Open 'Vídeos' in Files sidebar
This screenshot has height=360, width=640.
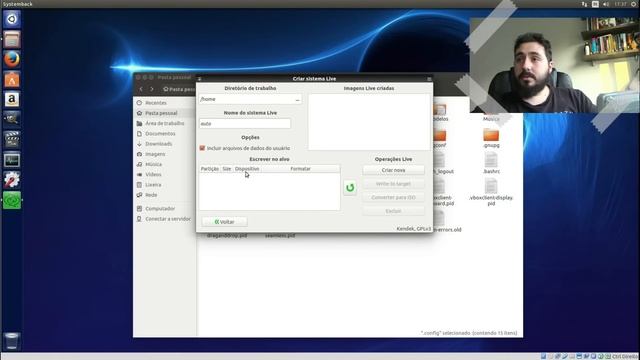click(x=153, y=174)
